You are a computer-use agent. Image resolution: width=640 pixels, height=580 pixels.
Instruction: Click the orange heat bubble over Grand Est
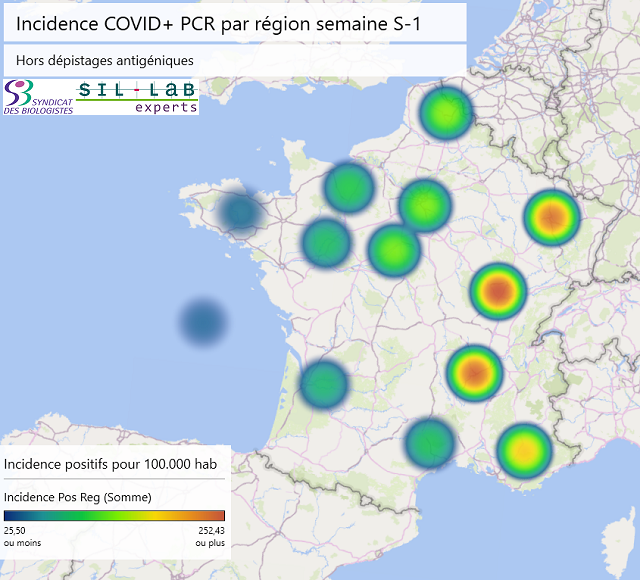[x=552, y=218]
